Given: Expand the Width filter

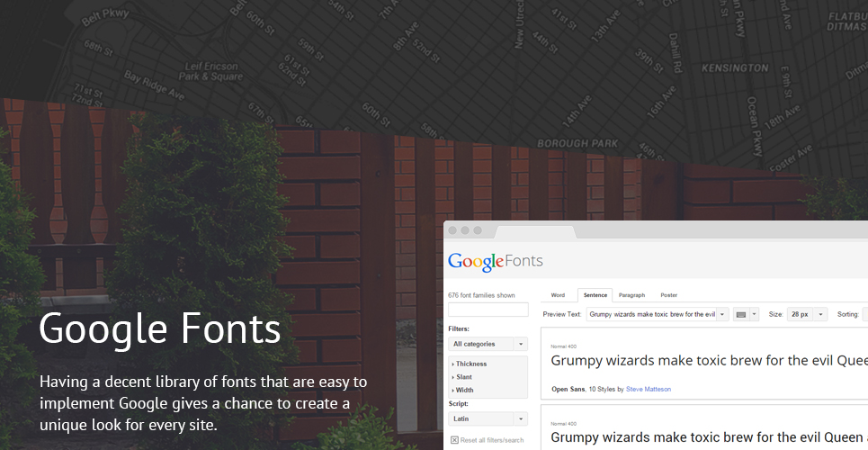Looking at the screenshot, I should tap(463, 390).
